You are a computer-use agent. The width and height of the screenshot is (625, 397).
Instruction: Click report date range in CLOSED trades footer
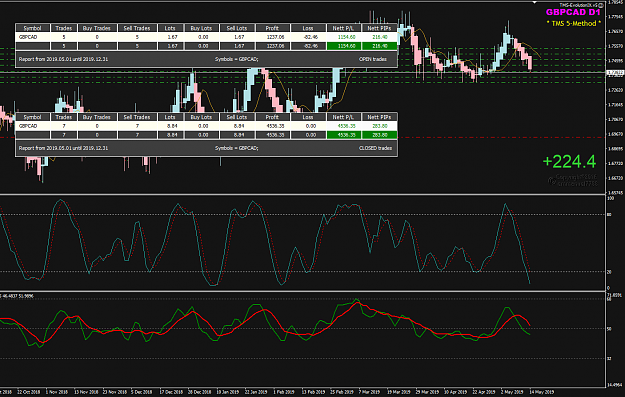(63, 148)
